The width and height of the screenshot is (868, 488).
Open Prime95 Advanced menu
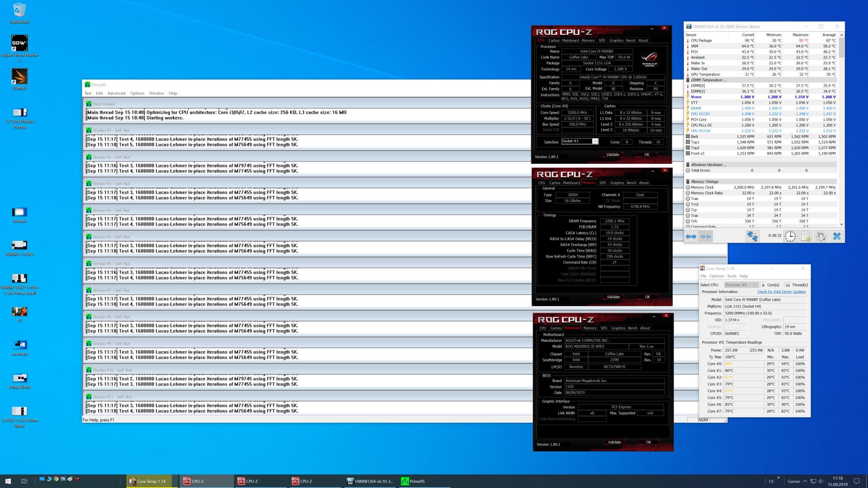[x=116, y=93]
